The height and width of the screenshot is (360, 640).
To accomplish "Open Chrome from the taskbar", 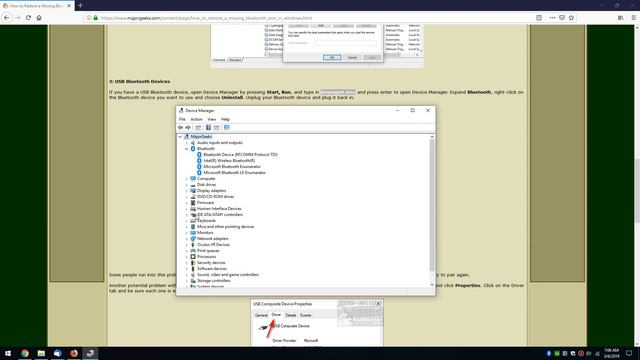I will click(25, 353).
